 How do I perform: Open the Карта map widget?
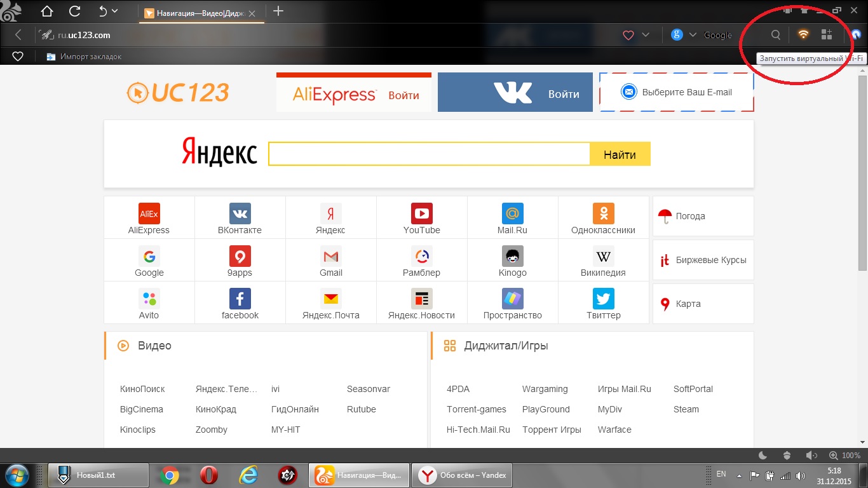pyautogui.click(x=703, y=304)
